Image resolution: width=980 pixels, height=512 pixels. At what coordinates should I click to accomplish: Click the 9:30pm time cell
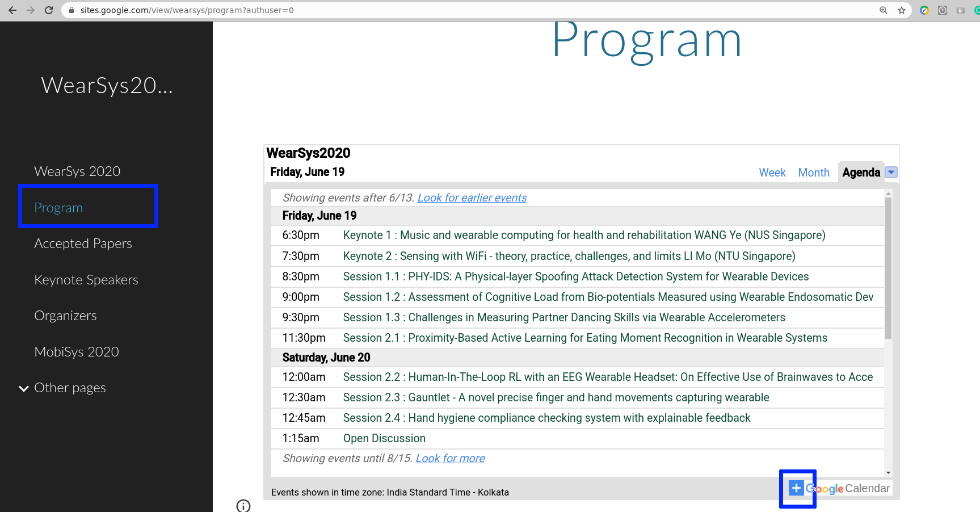point(301,317)
